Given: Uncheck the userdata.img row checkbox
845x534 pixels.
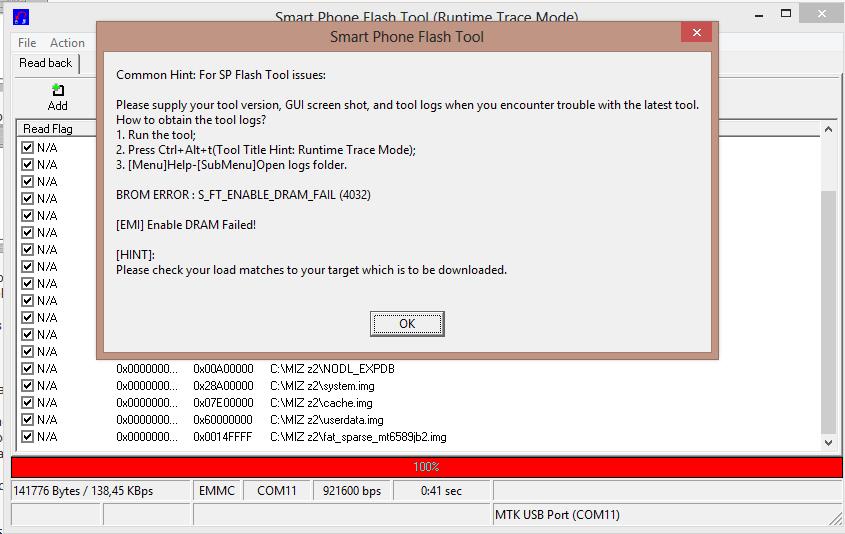Looking at the screenshot, I should pos(27,420).
